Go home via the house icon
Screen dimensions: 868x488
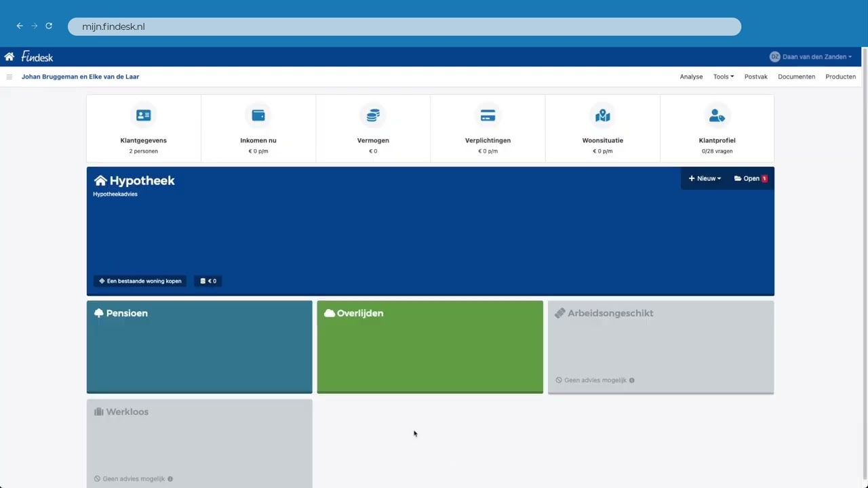point(9,57)
